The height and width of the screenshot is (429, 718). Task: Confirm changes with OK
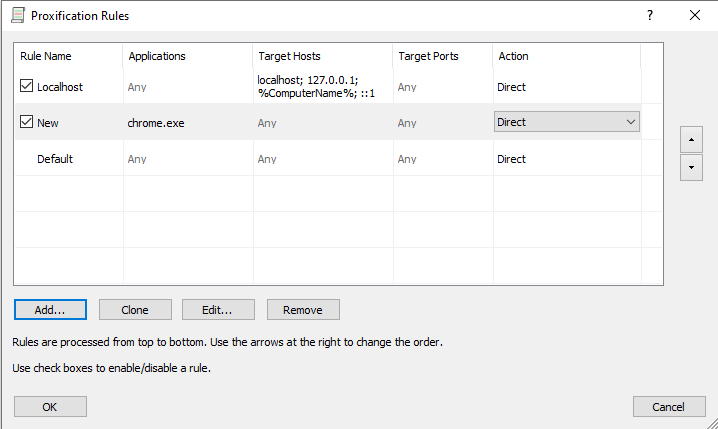[50, 407]
